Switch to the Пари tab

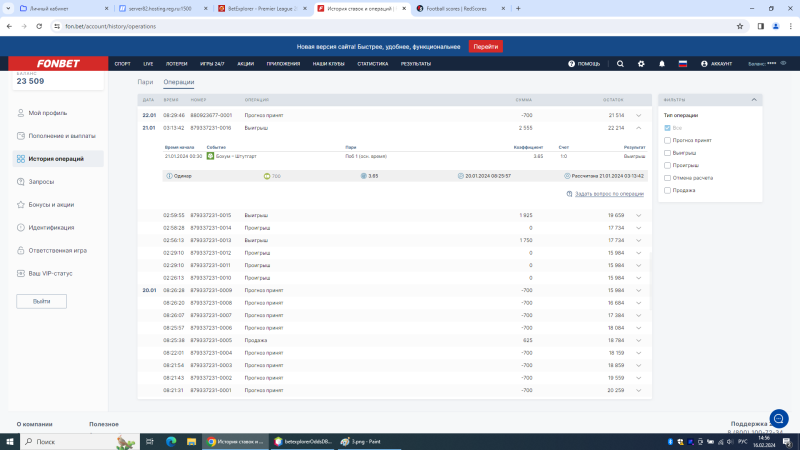[x=145, y=82]
